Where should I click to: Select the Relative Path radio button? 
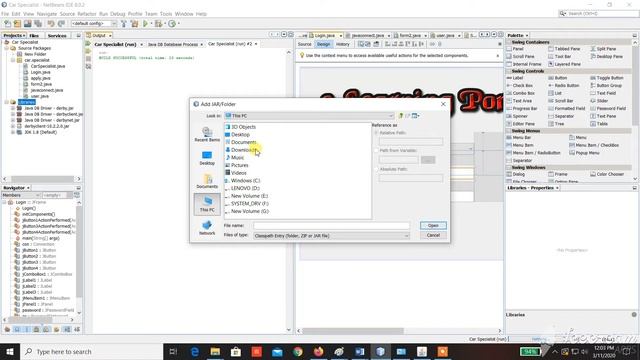tap(376, 133)
